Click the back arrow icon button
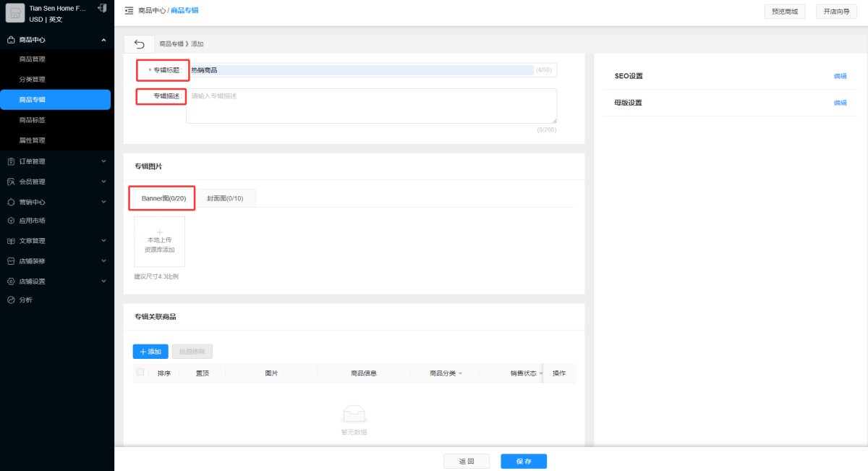868x471 pixels. [x=139, y=44]
